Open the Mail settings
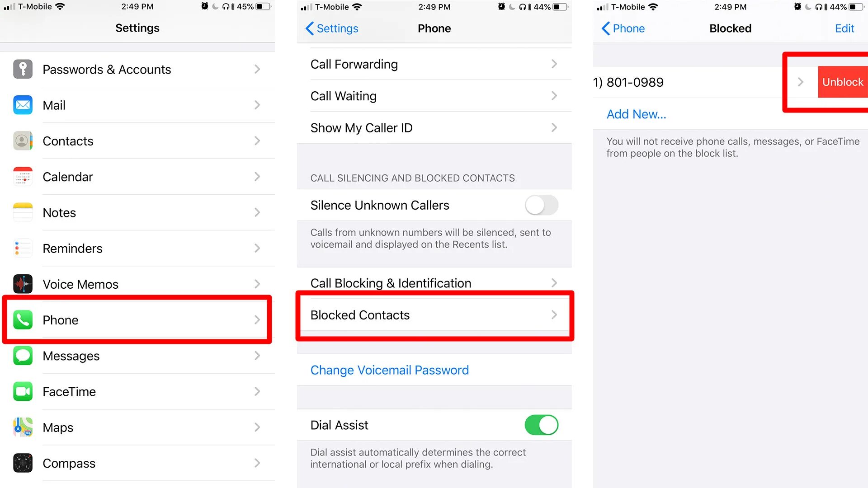Viewport: 868px width, 488px height. tap(137, 105)
